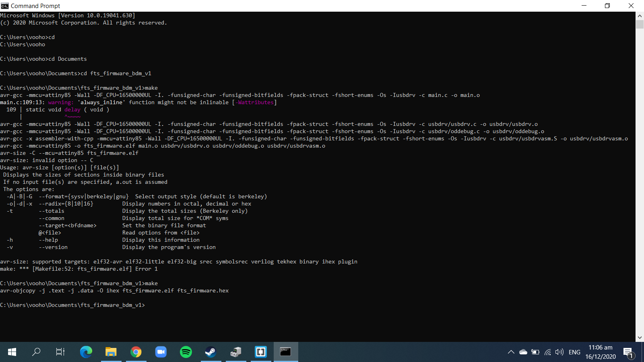Click the '--radix={8|10|16}' option
644x362 pixels.
pyautogui.click(x=66, y=204)
